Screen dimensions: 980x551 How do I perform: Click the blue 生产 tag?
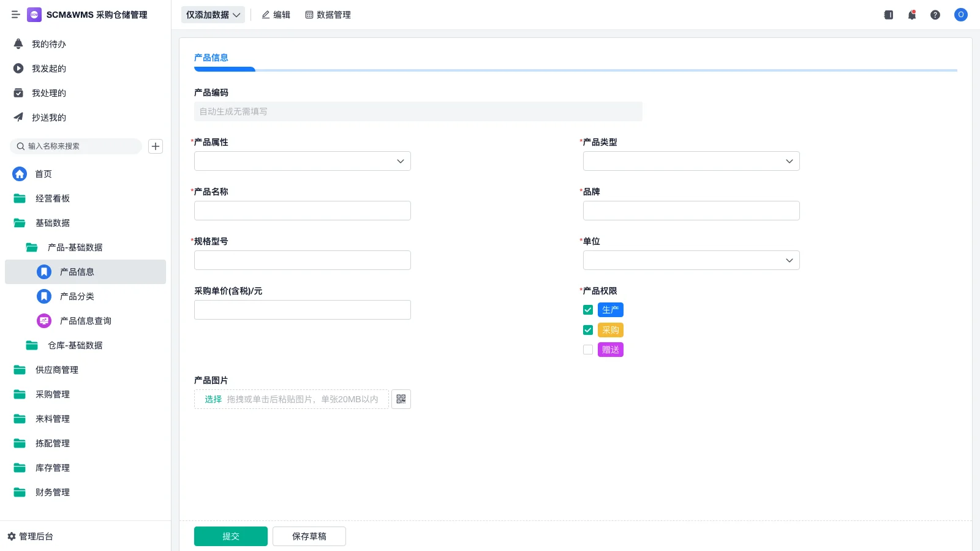pos(611,310)
